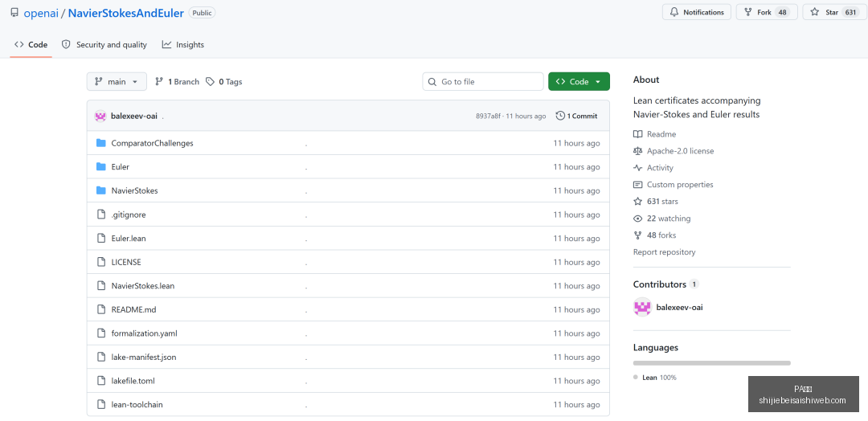The image size is (868, 421).
Task: View 0 Tags link
Action: pos(223,81)
